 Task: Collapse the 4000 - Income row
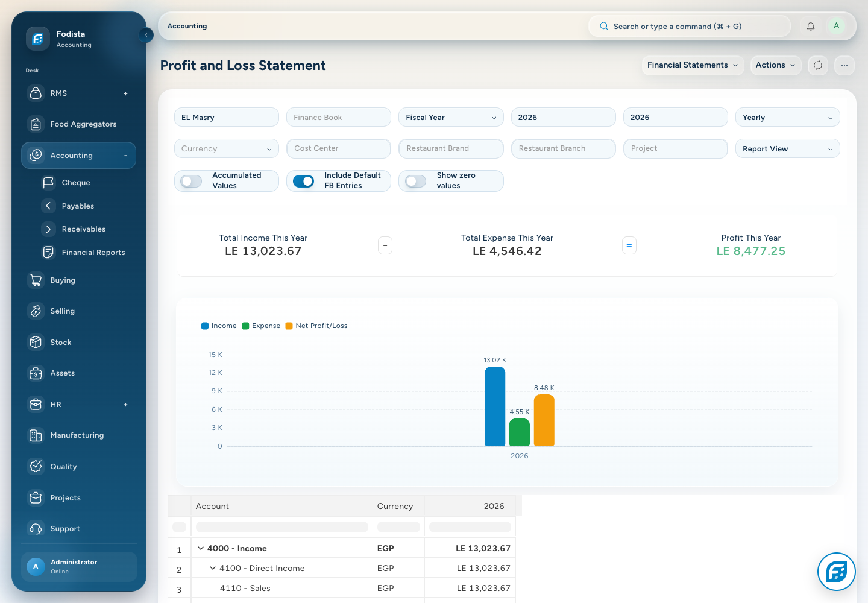click(x=201, y=548)
